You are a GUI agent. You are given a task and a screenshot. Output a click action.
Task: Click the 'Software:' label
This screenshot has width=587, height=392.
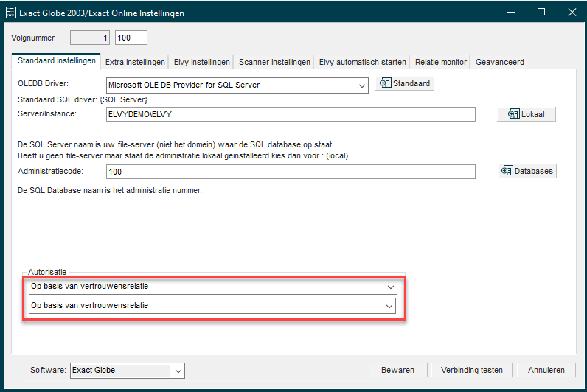click(48, 370)
